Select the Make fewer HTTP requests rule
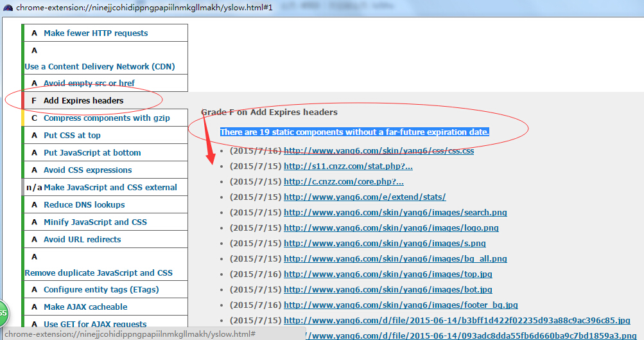Screen dimensions: 644x340 (95, 33)
